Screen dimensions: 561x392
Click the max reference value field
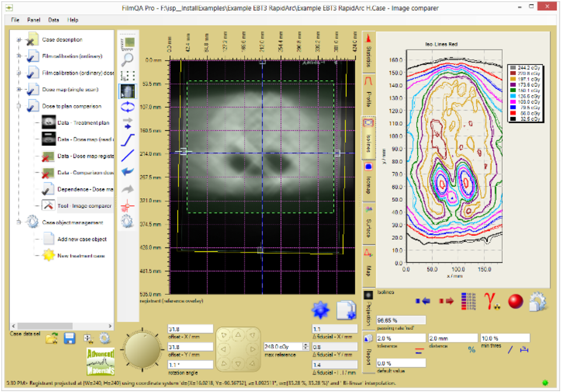coord(282,347)
